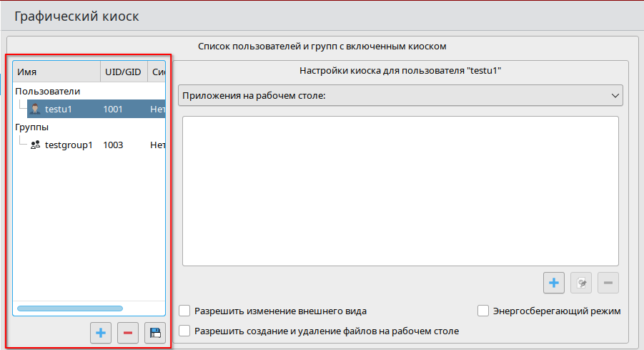The image size is (644, 350).
Task: Sort by the "Имя" column header
Action: click(57, 72)
